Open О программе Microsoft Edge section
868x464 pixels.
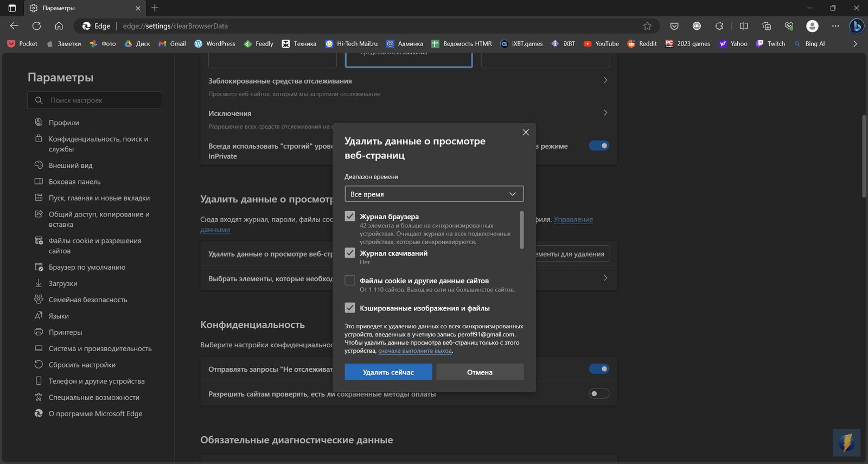click(95, 414)
